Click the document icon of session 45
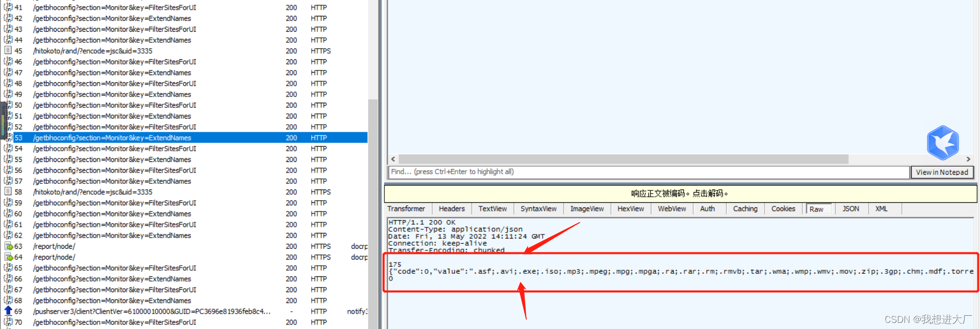 [8, 51]
